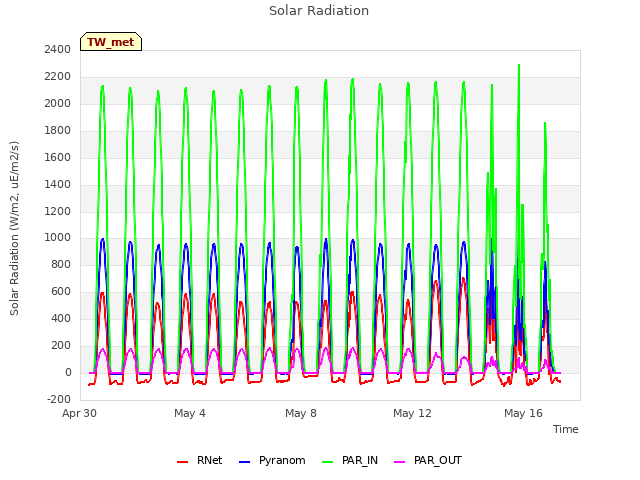Click the 0 y-axis tick label
The height and width of the screenshot is (480, 640).
68,372
